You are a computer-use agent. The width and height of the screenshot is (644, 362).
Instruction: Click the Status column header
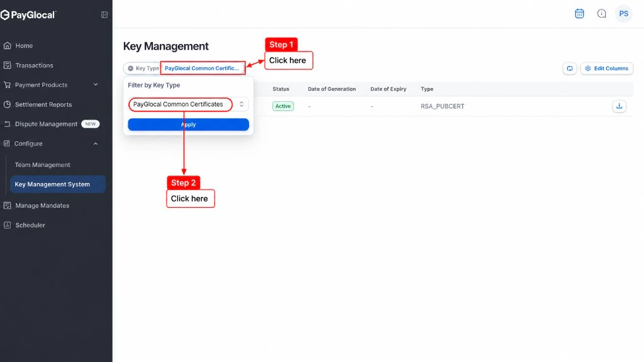281,89
